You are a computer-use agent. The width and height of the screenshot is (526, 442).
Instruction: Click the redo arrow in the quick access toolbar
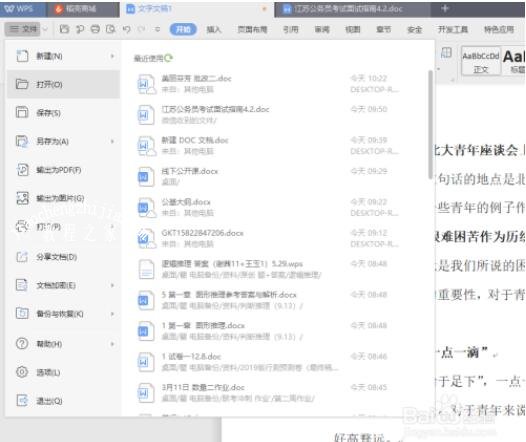tap(141, 29)
